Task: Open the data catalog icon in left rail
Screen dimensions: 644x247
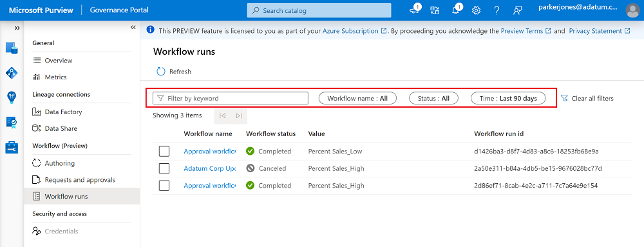Action: pyautogui.click(x=12, y=48)
